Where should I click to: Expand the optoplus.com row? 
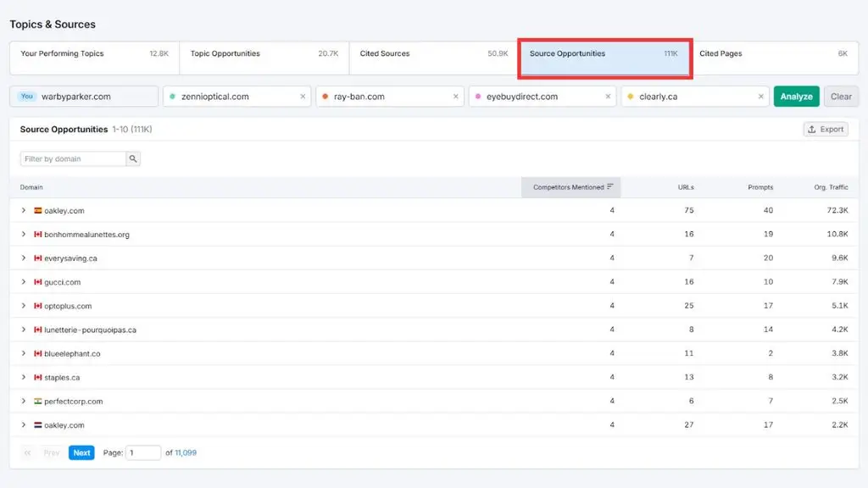tap(23, 305)
